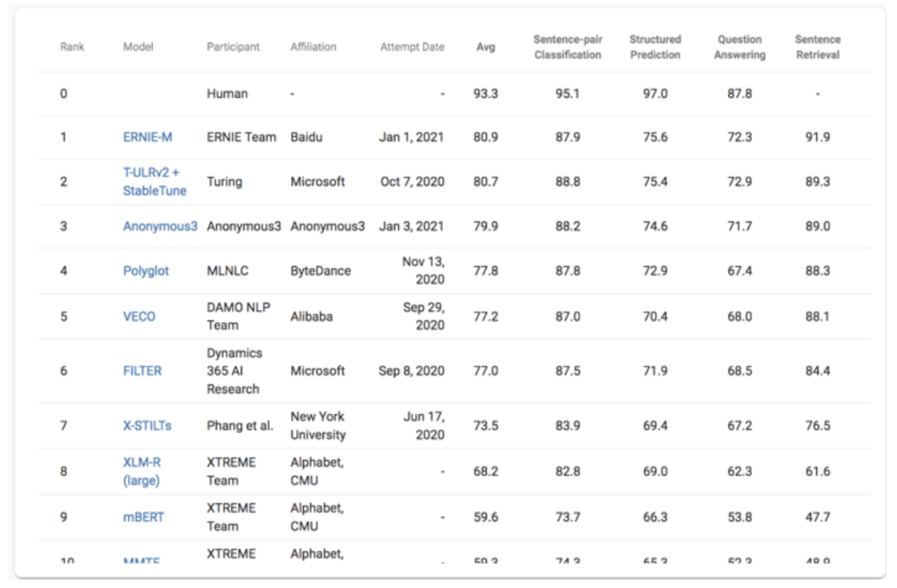Click the Human participant cell in rank 0 row
897x588 pixels.
227,94
